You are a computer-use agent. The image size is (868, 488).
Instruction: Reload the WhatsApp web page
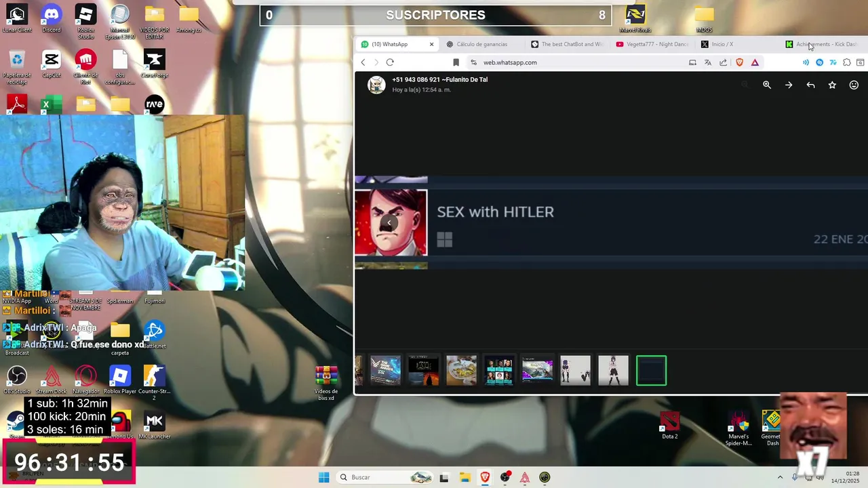[x=390, y=62]
